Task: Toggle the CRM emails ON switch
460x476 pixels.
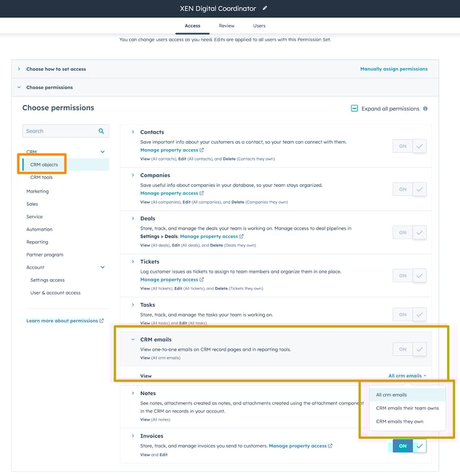Action: [x=409, y=349]
